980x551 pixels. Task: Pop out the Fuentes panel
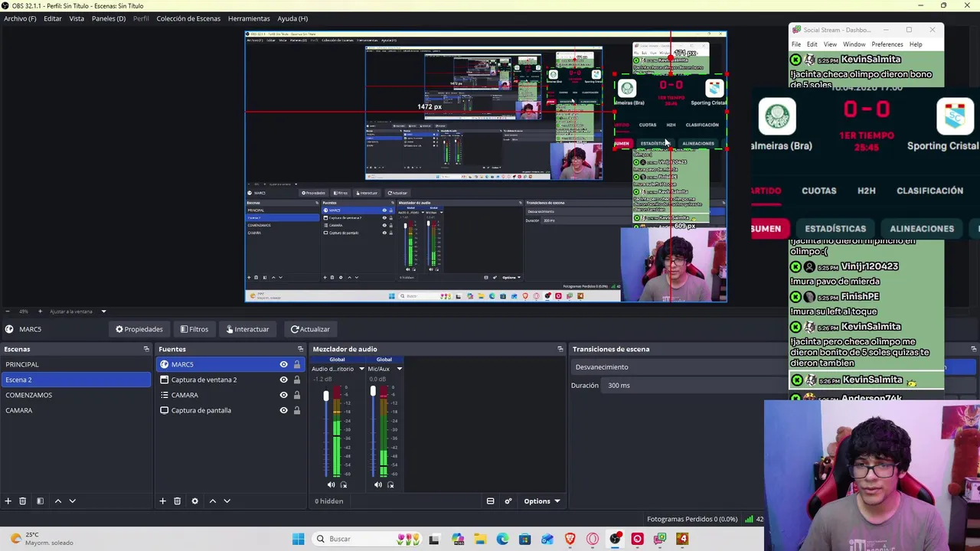click(x=300, y=349)
